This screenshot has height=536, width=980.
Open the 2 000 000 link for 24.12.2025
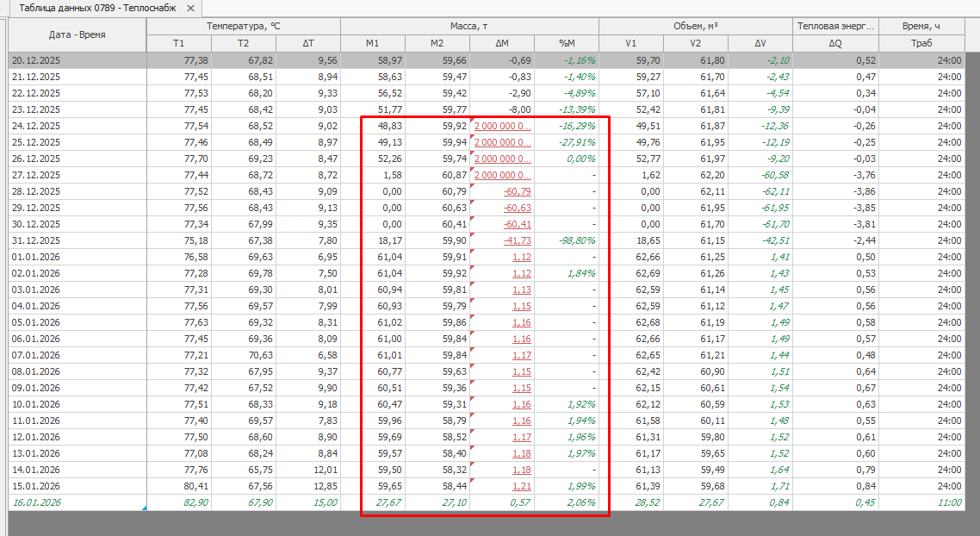point(503,126)
